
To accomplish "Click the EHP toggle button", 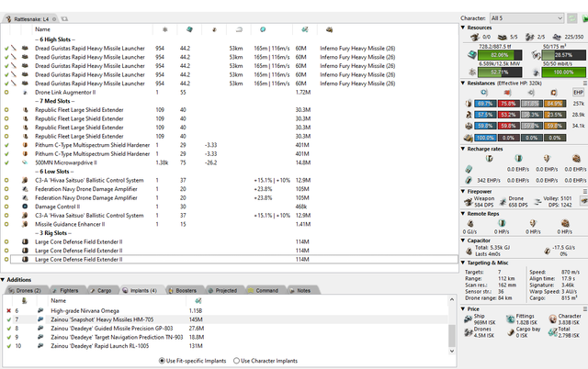I will (578, 92).
